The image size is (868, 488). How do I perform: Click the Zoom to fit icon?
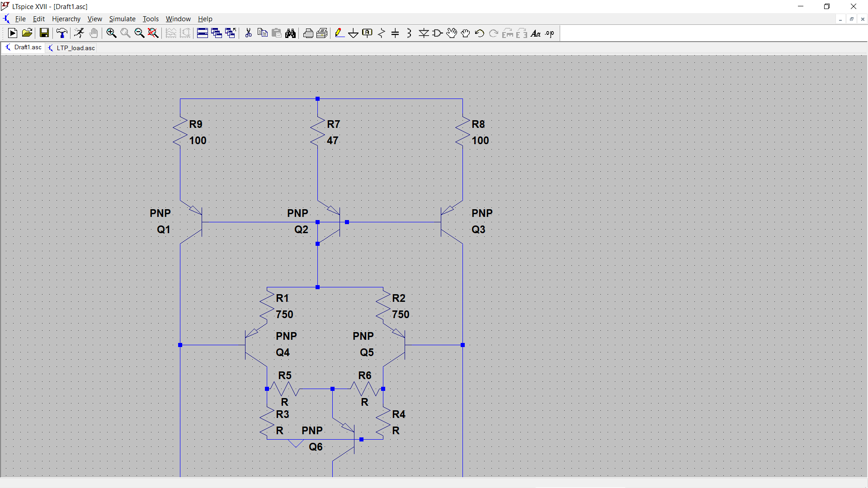(153, 33)
